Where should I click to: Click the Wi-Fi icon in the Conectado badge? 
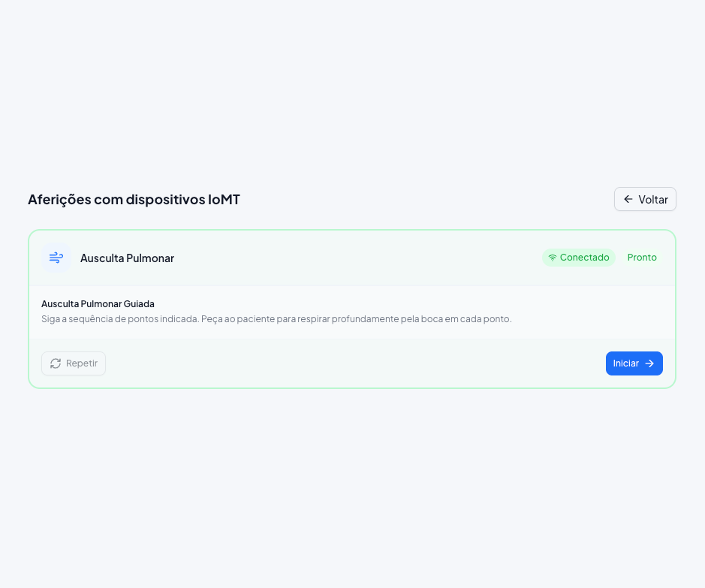pyautogui.click(x=553, y=258)
